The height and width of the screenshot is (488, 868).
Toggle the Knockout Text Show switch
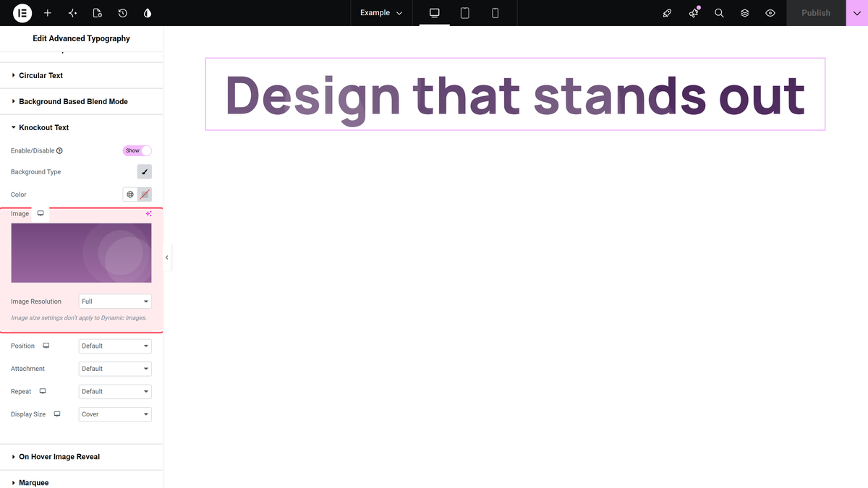tap(137, 150)
